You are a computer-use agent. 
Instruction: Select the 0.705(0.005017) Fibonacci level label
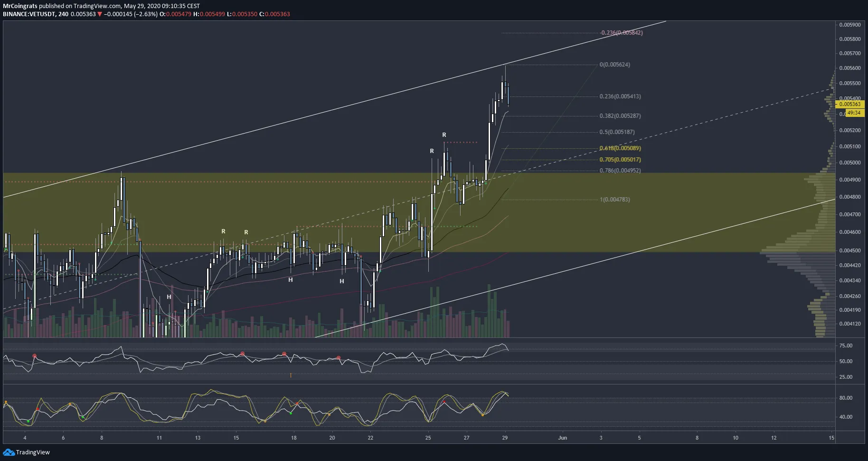point(620,160)
